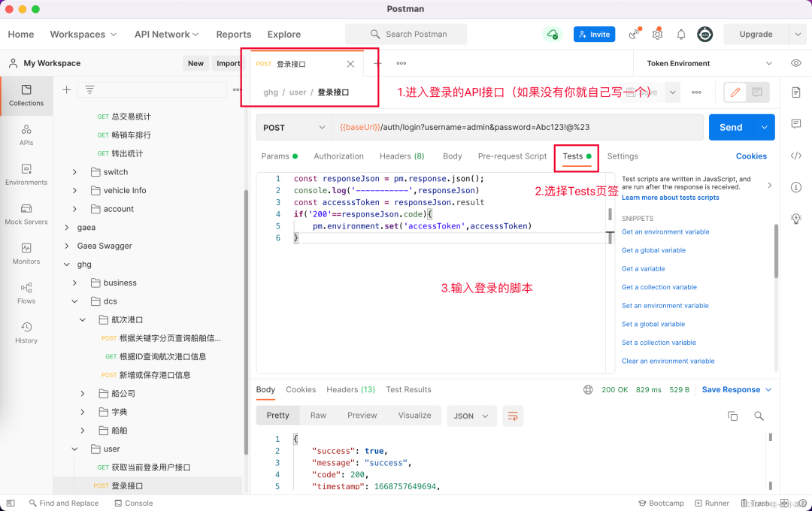Open the user avatar menu
The height and width of the screenshot is (511, 812).
pos(704,34)
